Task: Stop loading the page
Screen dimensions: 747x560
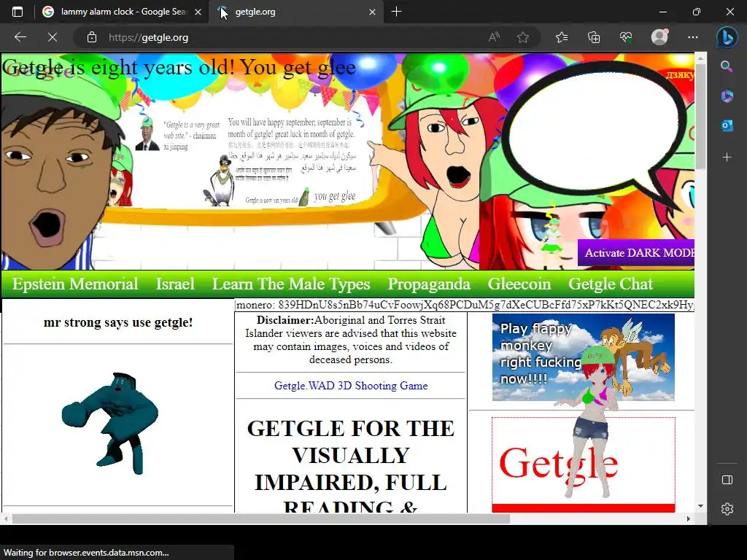Action: pyautogui.click(x=53, y=37)
